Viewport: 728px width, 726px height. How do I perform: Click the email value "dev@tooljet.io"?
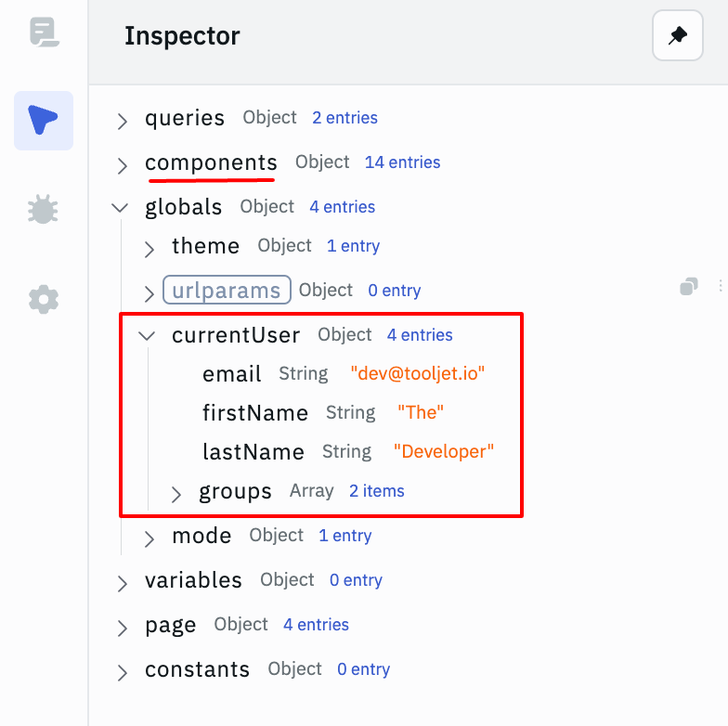[x=418, y=374]
